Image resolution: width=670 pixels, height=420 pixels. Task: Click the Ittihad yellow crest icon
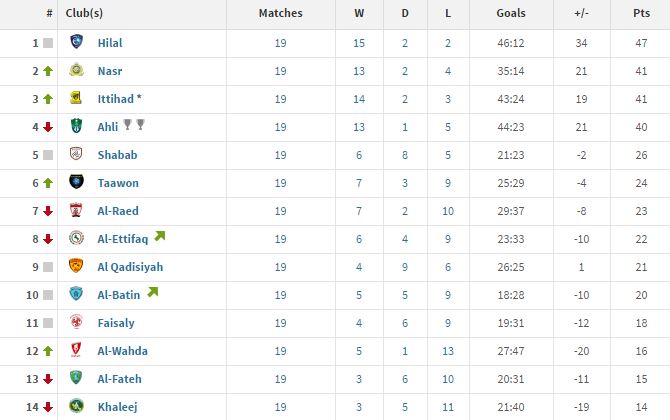(76, 98)
